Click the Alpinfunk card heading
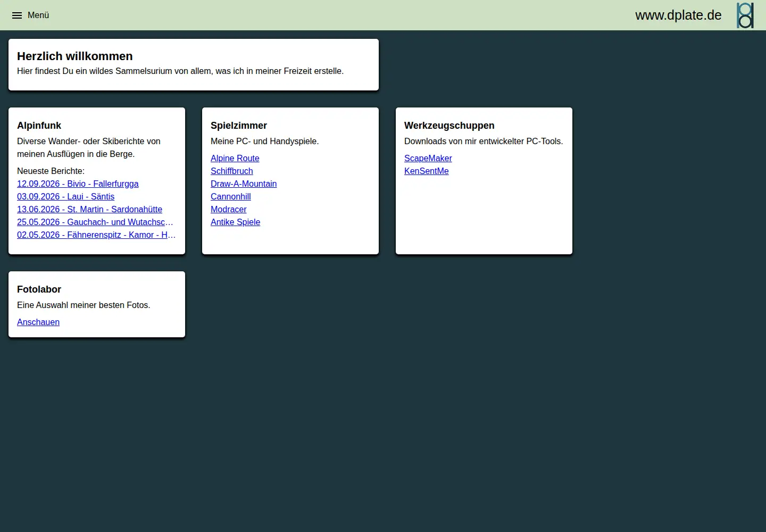The width and height of the screenshot is (766, 532). coord(39,126)
